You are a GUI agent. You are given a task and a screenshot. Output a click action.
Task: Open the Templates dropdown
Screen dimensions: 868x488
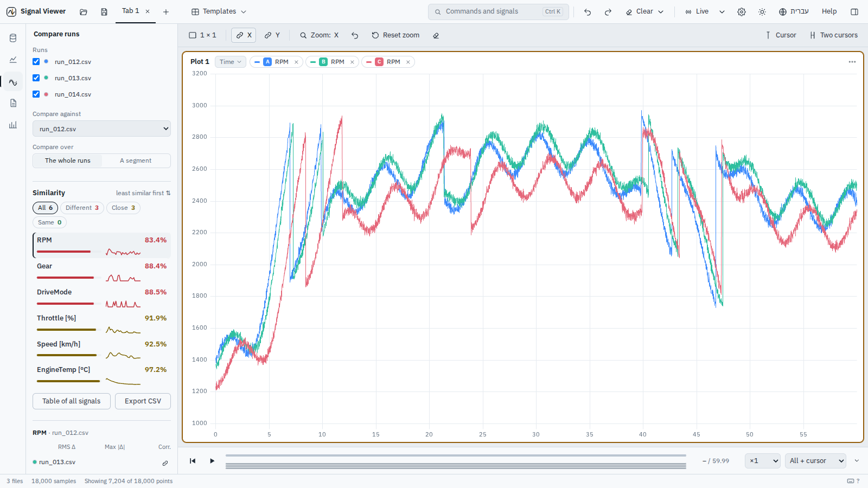[x=219, y=11]
